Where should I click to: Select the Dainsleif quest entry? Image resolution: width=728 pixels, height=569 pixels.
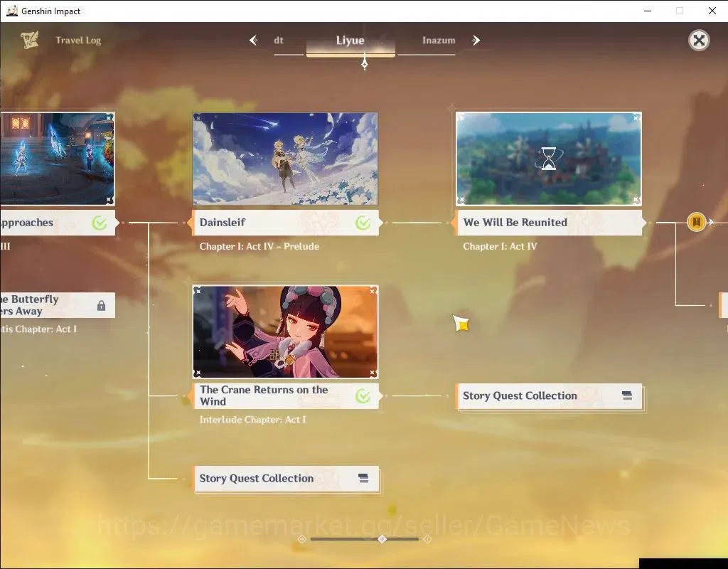[286, 223]
